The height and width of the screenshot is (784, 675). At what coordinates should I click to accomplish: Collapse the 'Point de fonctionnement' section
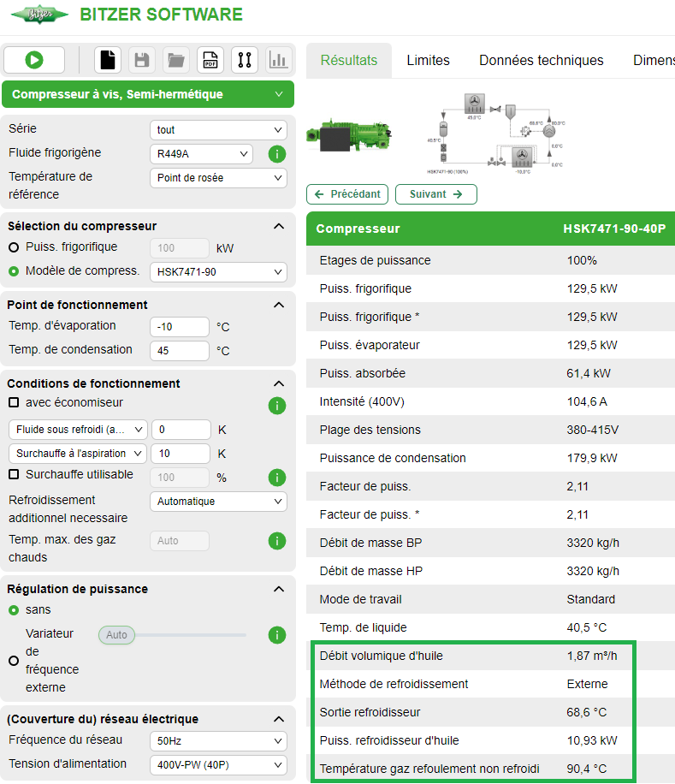click(278, 305)
